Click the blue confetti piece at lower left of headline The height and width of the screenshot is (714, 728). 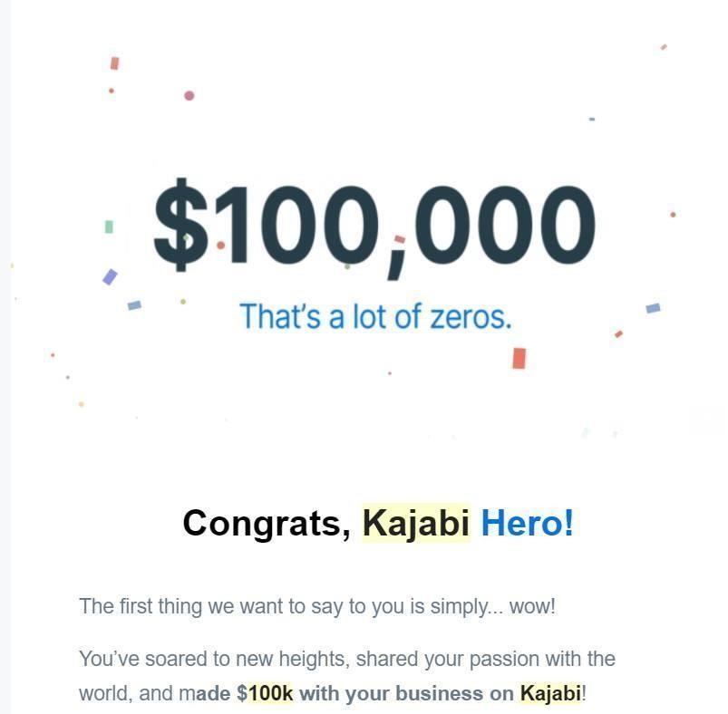click(x=134, y=305)
